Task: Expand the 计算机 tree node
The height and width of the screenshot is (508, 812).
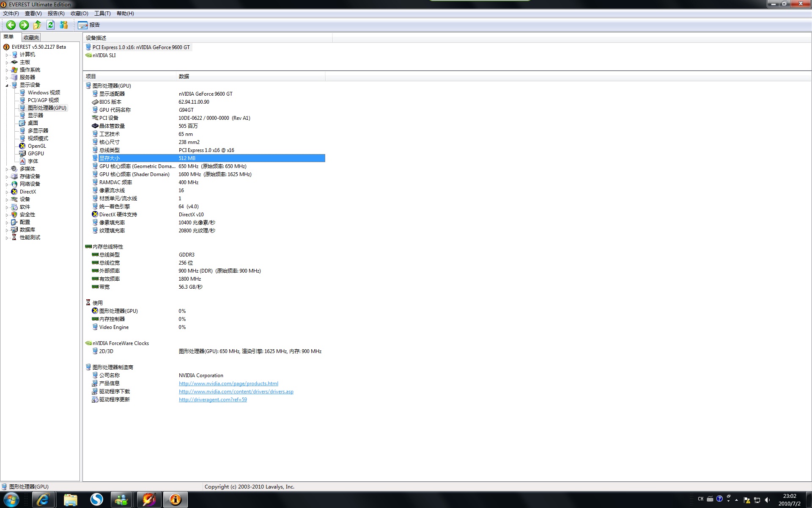Action: click(x=7, y=55)
